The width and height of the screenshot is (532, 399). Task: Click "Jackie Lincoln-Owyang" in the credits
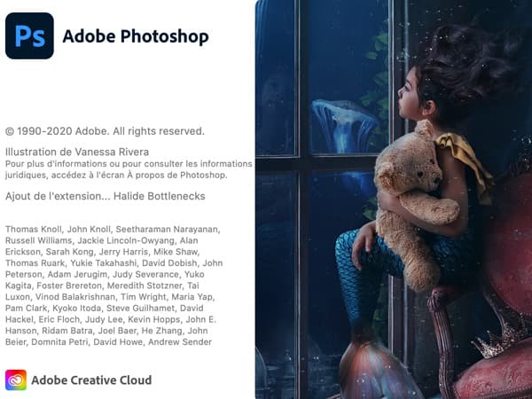pyautogui.click(x=126, y=240)
